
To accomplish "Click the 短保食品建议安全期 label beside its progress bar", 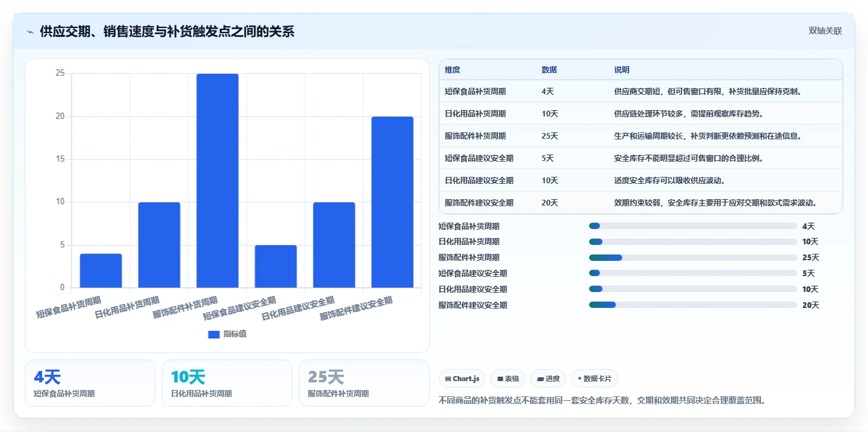I will (x=473, y=274).
